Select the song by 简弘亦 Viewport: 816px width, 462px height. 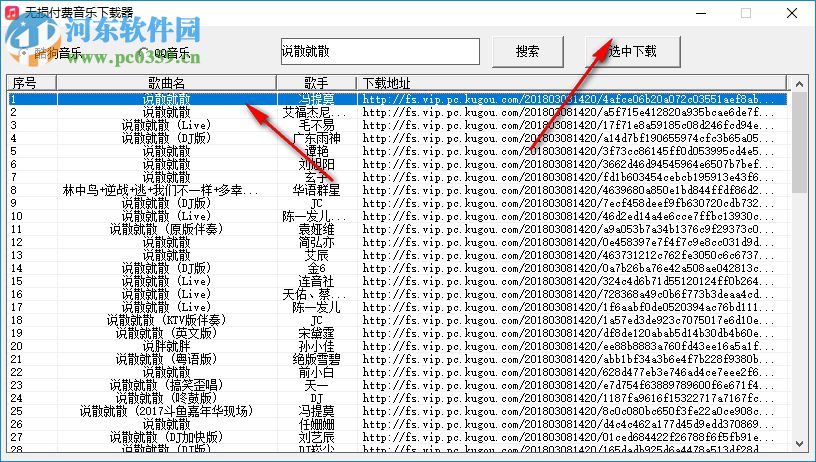pyautogui.click(x=397, y=242)
